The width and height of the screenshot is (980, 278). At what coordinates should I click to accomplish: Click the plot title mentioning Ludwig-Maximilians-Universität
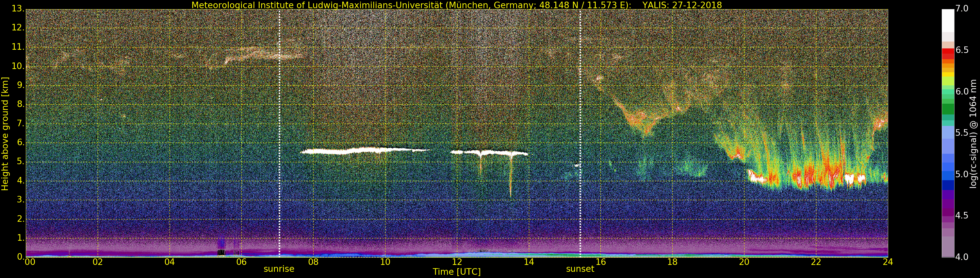pyautogui.click(x=457, y=5)
